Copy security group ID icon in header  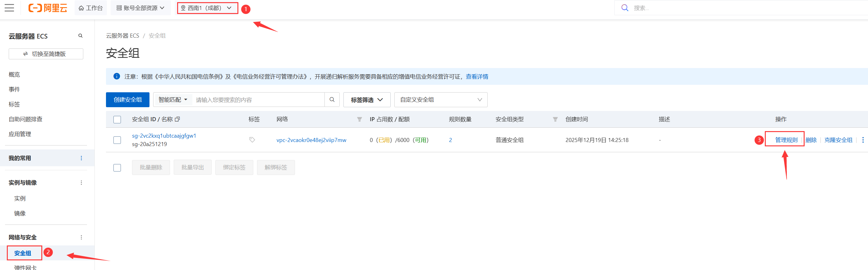pyautogui.click(x=177, y=119)
